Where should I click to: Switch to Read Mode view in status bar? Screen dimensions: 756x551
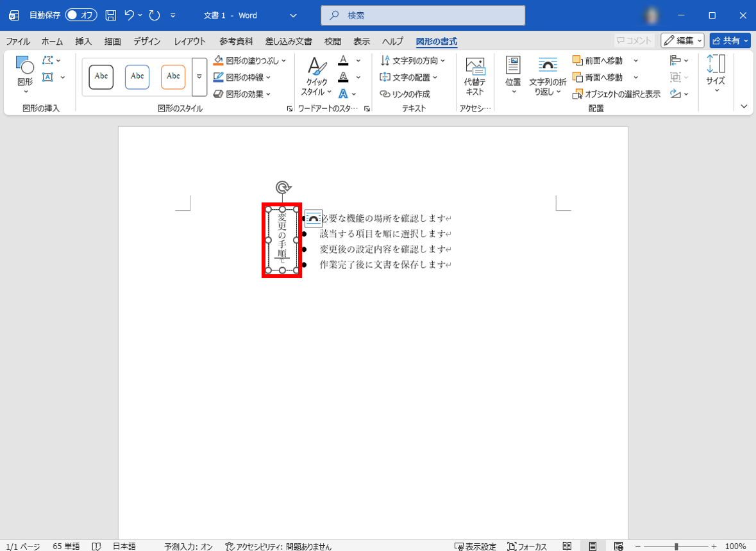click(567, 546)
